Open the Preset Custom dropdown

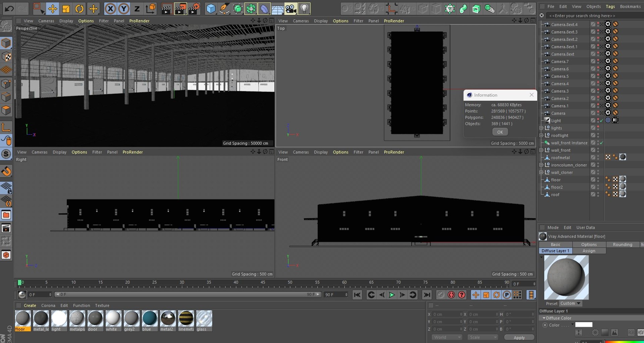(570, 303)
